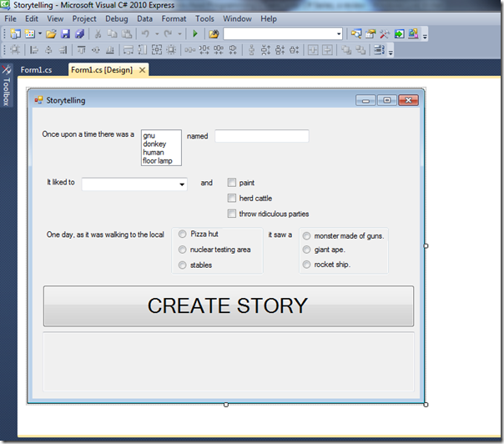Click the Open File folder icon

(51, 34)
